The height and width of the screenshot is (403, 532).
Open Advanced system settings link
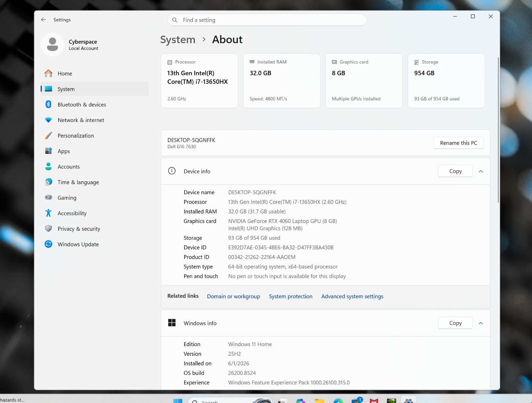[x=352, y=296]
